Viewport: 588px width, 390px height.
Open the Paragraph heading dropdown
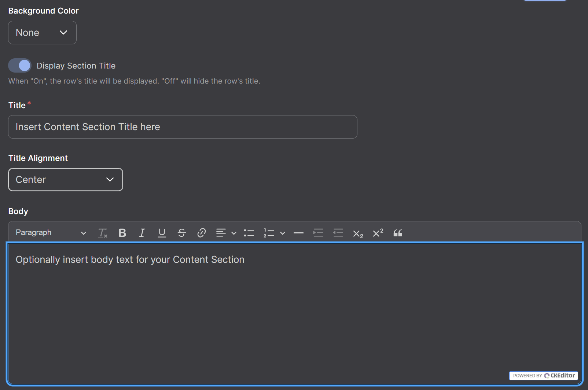(x=51, y=233)
